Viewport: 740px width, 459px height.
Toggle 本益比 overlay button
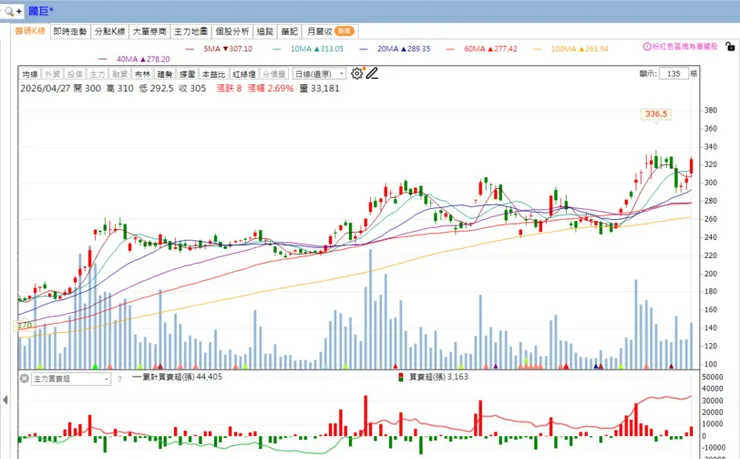pos(213,74)
